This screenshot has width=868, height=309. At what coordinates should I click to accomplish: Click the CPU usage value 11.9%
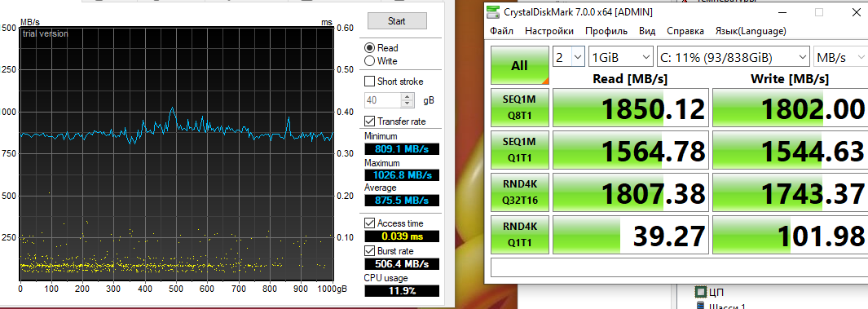(402, 291)
